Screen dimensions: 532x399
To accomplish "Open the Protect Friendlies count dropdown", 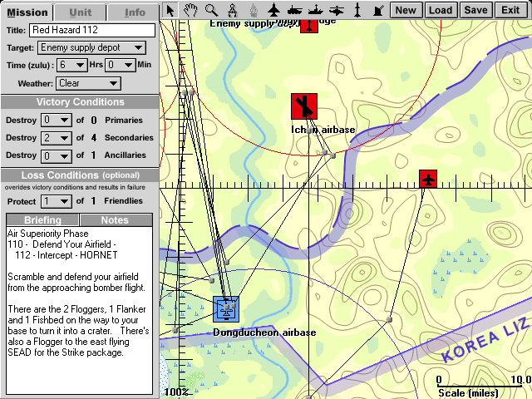I will [57, 201].
